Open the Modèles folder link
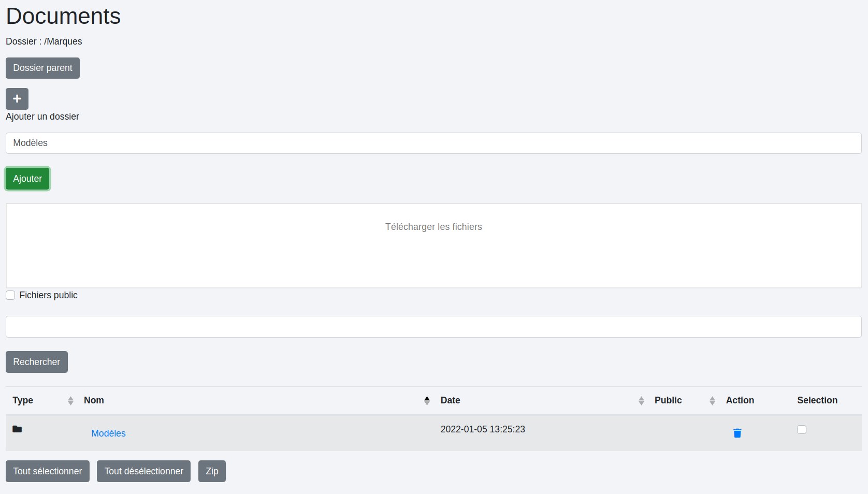 click(x=108, y=433)
